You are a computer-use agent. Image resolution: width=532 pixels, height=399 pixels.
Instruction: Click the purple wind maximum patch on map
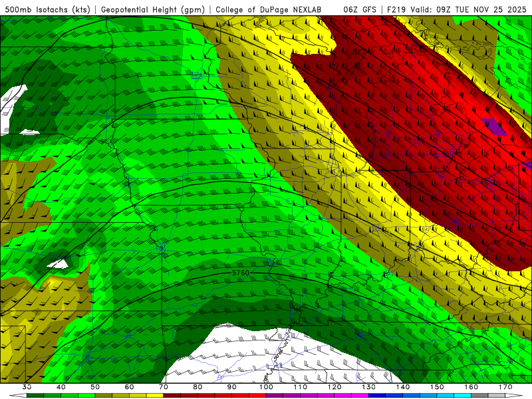495,126
